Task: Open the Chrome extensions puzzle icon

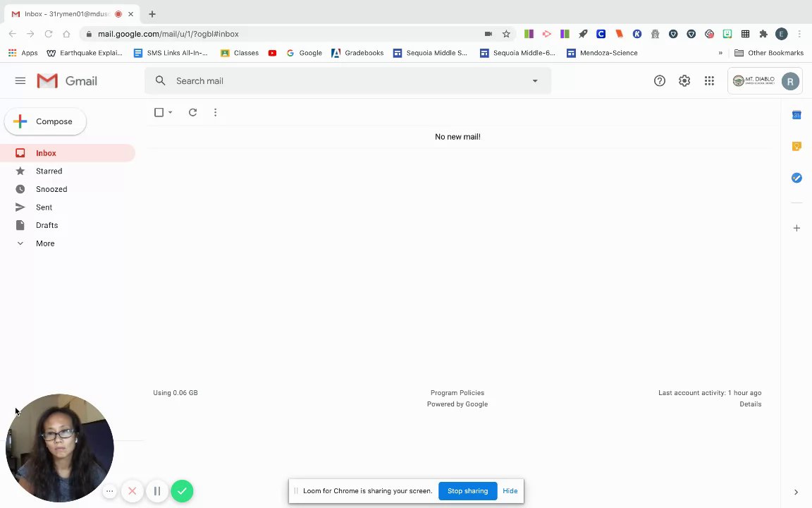Action: tap(763, 34)
